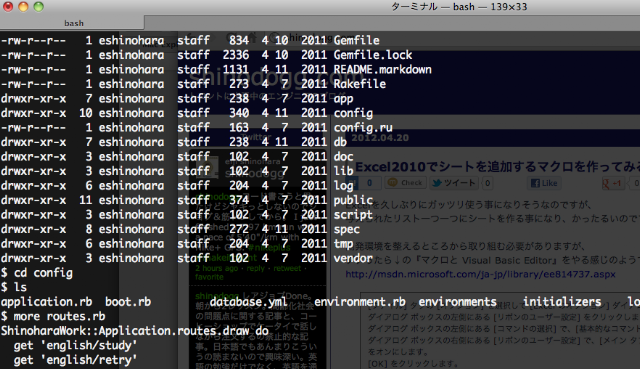Click the doc directory name
Screen dimensions: 640x369
(x=343, y=157)
